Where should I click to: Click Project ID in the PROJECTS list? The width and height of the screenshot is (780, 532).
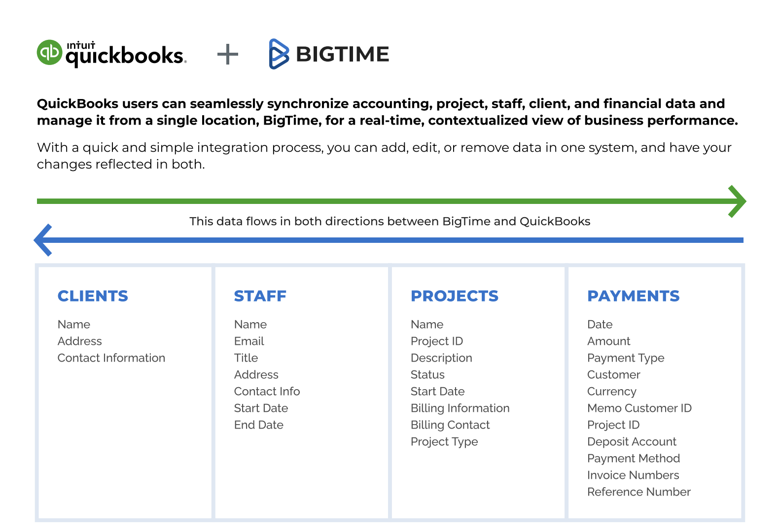437,341
